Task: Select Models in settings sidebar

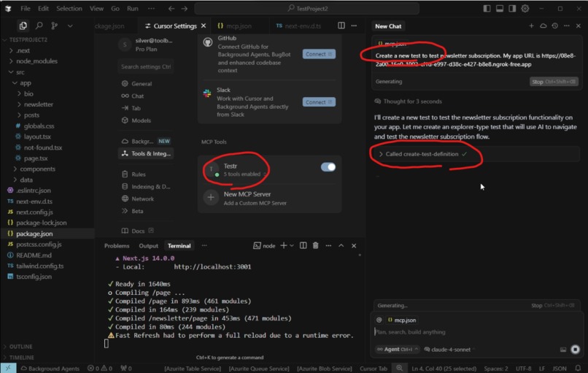Action: pyautogui.click(x=141, y=120)
